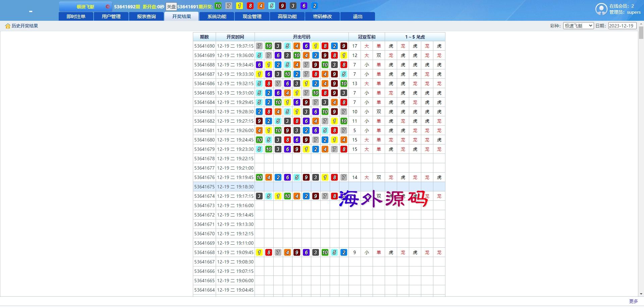Click the 在线会员: 2 text

click(622, 6)
